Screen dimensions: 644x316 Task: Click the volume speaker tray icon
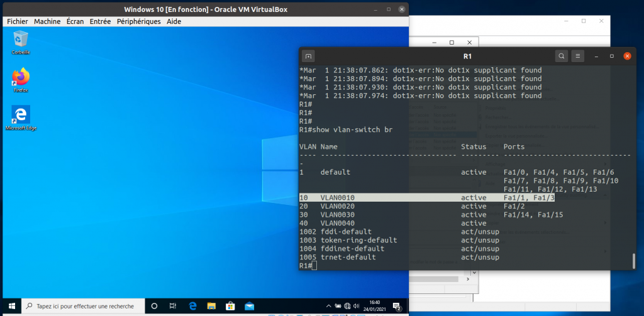pyautogui.click(x=356, y=306)
